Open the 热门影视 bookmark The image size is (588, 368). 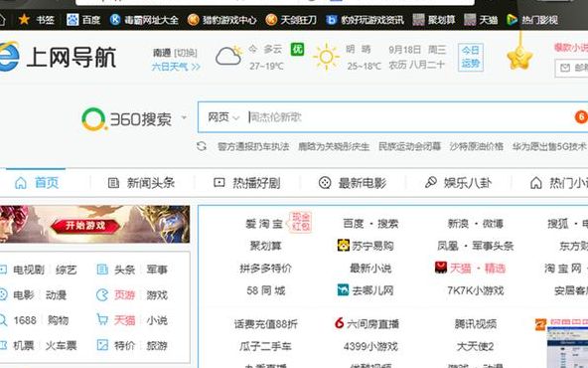[x=532, y=20]
